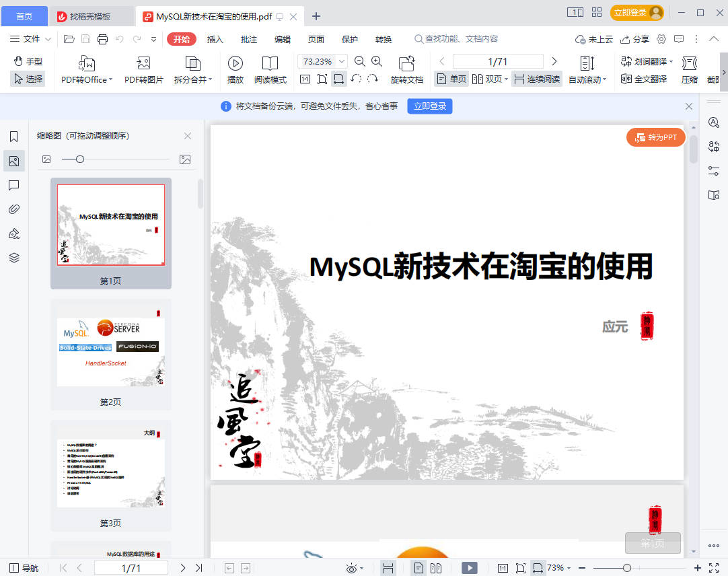The width and height of the screenshot is (728, 576).
Task: Click the thumbnail size slider
Action: pos(80,159)
